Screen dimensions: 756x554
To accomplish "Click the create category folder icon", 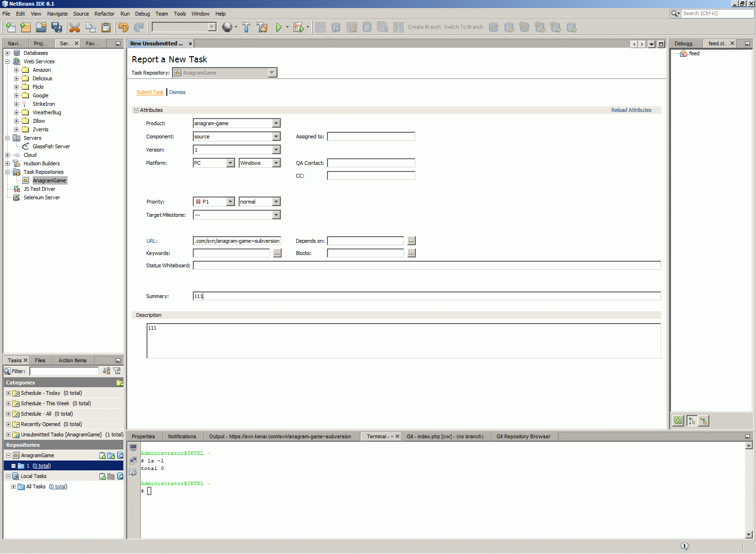I will tap(120, 383).
